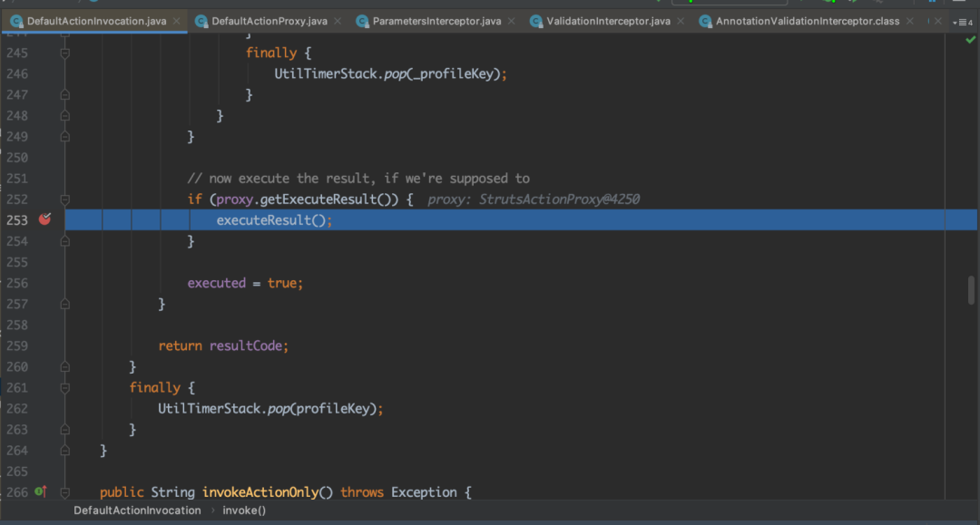The width and height of the screenshot is (980, 525).
Task: Click fold end marker on line 260
Action: pos(65,367)
